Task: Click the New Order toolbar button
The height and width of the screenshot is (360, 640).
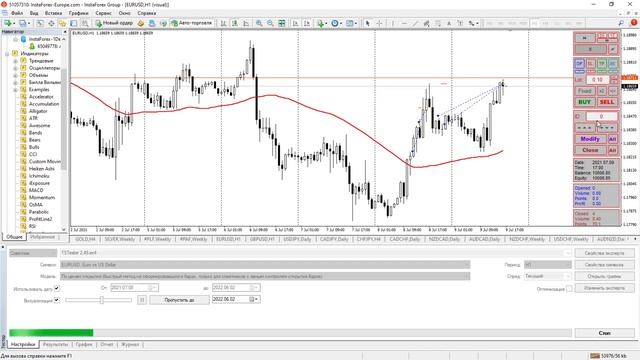Action: click(114, 23)
